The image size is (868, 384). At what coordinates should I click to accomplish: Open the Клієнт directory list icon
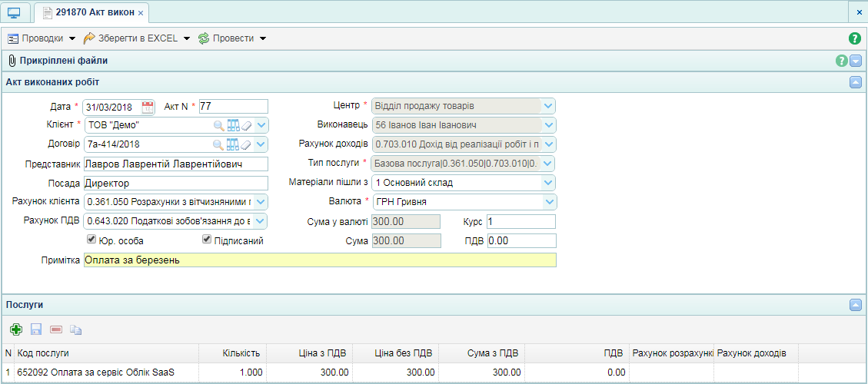click(x=233, y=125)
